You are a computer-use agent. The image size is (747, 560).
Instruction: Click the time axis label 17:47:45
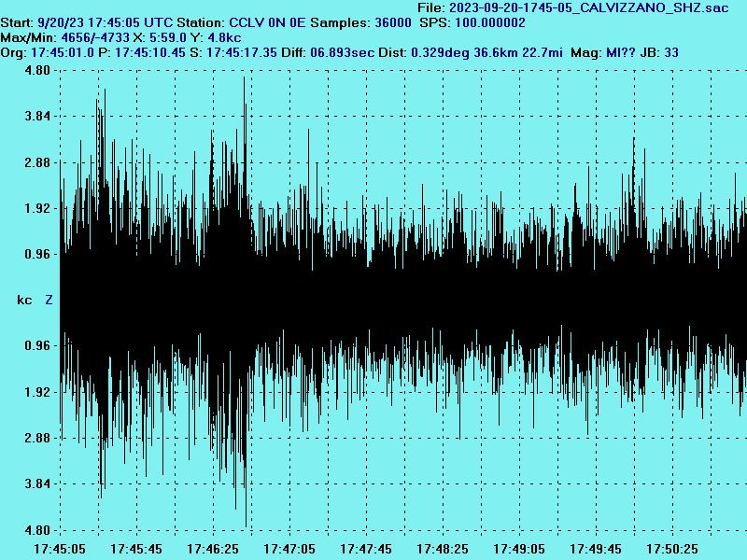[366, 549]
